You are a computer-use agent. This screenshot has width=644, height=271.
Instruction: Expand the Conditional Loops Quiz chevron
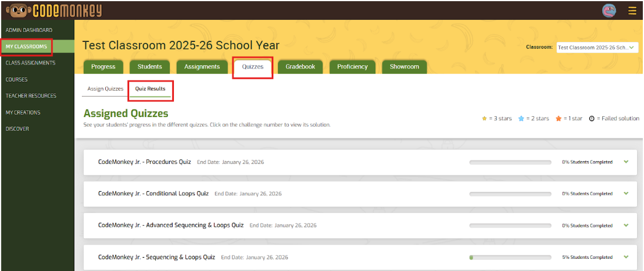coord(626,194)
